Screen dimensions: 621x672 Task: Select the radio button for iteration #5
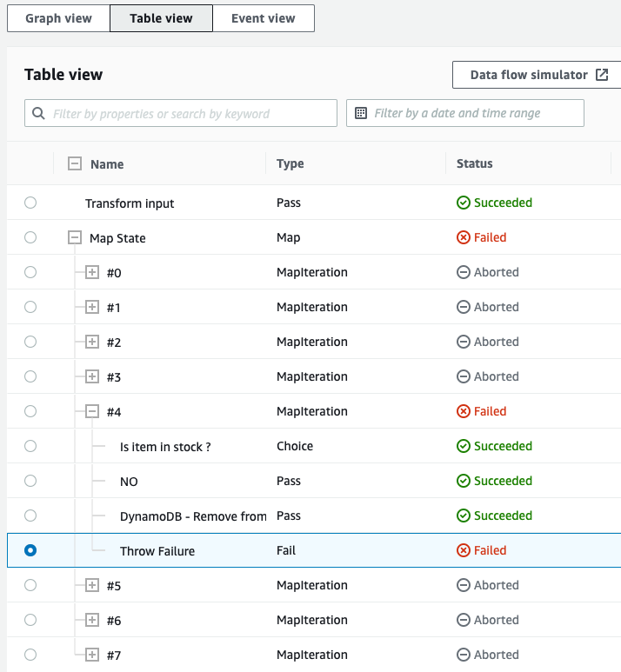(x=30, y=585)
